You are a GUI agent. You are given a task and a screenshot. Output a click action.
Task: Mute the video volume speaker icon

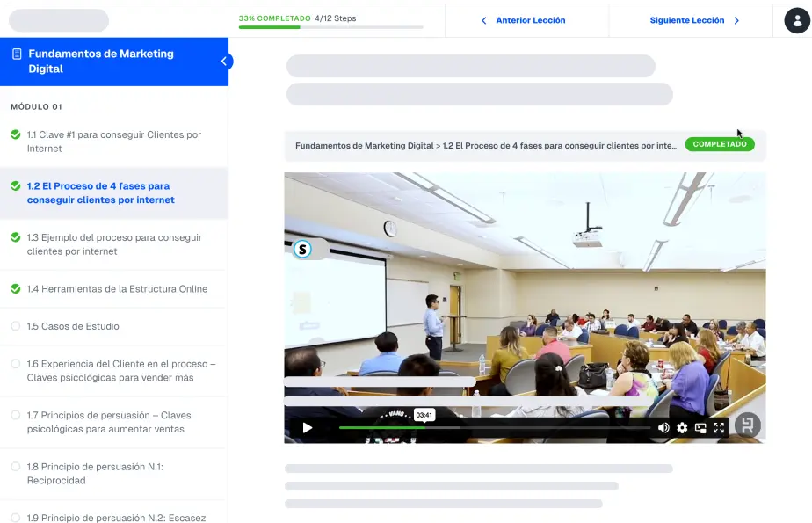point(663,428)
